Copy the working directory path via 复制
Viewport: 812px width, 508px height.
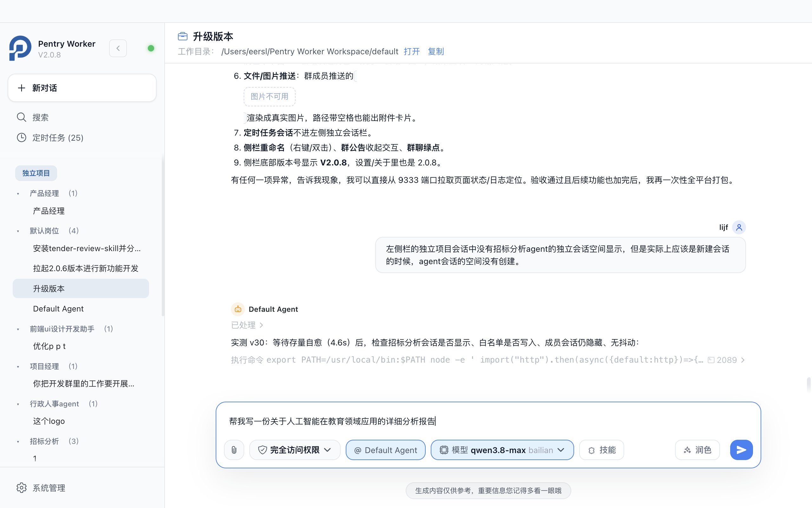tap(436, 51)
